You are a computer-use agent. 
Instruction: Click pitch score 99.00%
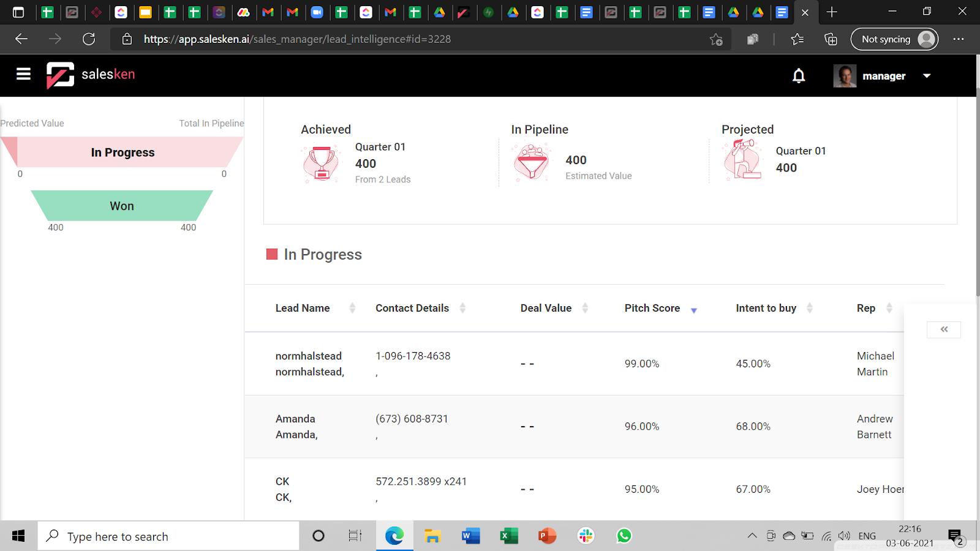pos(642,364)
